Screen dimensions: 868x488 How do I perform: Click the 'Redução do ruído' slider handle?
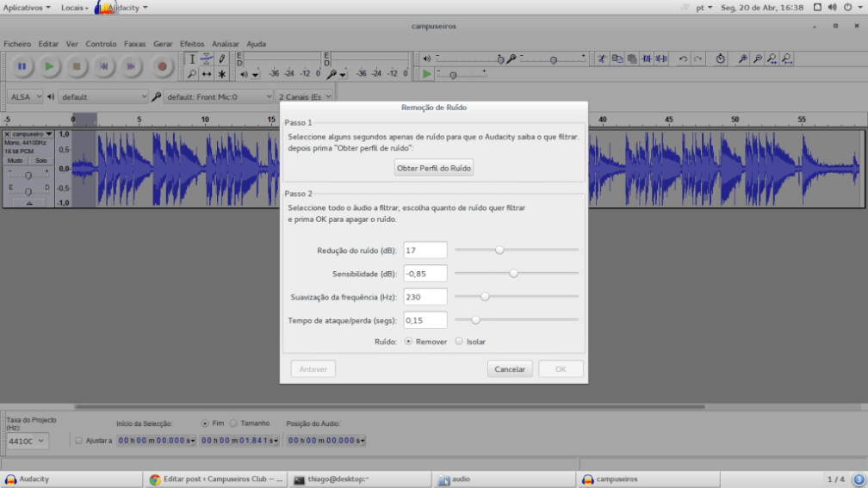(x=499, y=250)
